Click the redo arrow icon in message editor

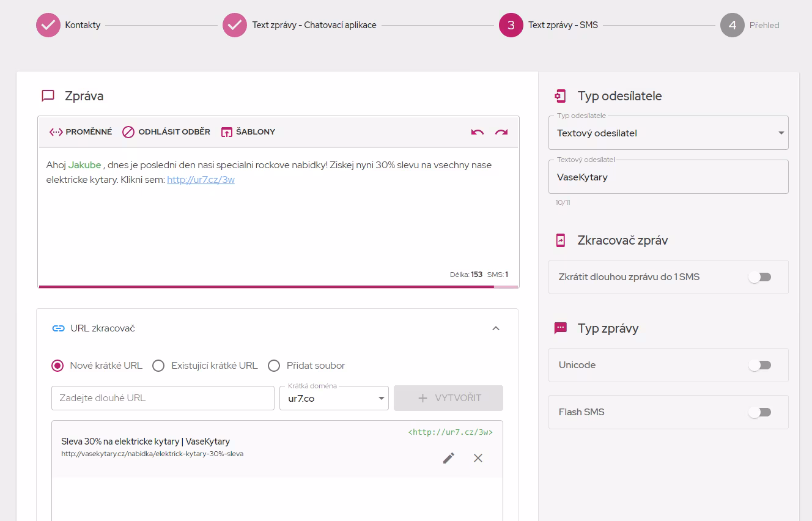pyautogui.click(x=501, y=132)
